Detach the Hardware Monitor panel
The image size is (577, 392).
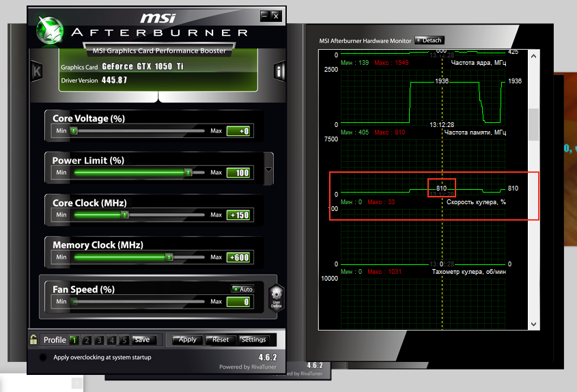[x=430, y=40]
